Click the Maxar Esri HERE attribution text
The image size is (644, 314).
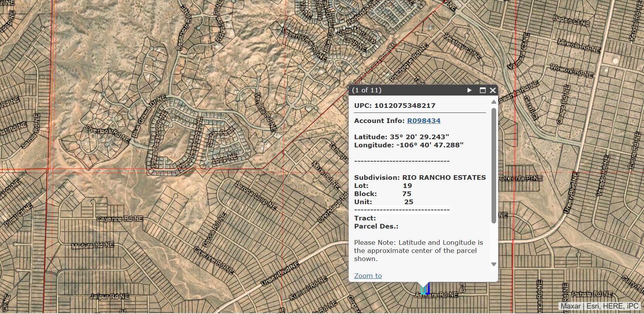coord(599,306)
